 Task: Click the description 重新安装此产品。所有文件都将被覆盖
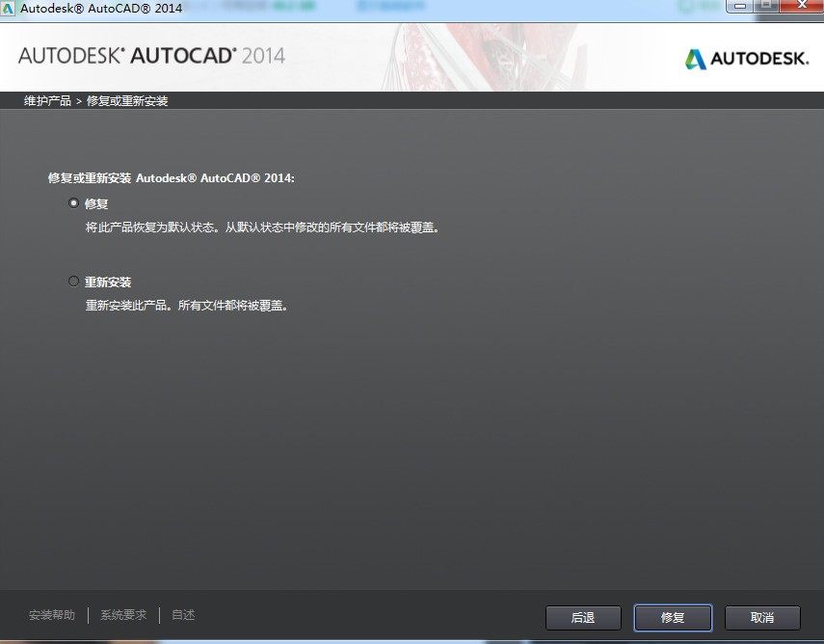click(187, 305)
